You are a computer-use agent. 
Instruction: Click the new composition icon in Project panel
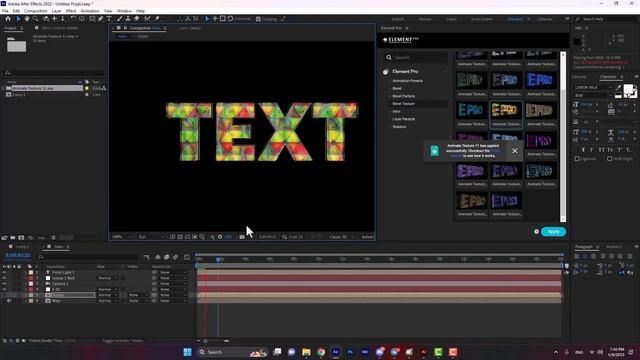[21, 238]
